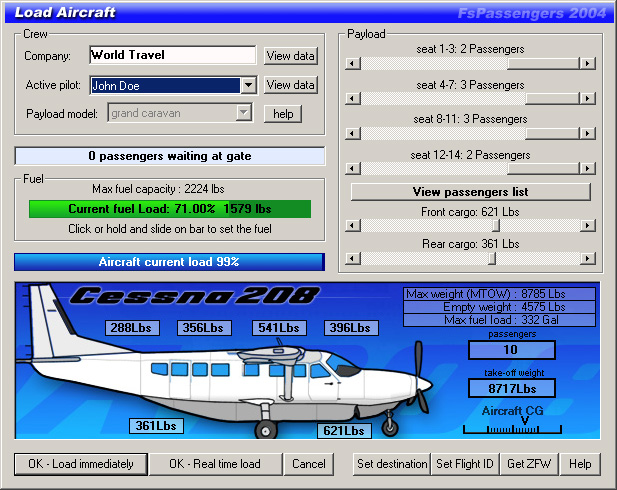Increase seat 4-7 passengers with right arrow

(588, 98)
